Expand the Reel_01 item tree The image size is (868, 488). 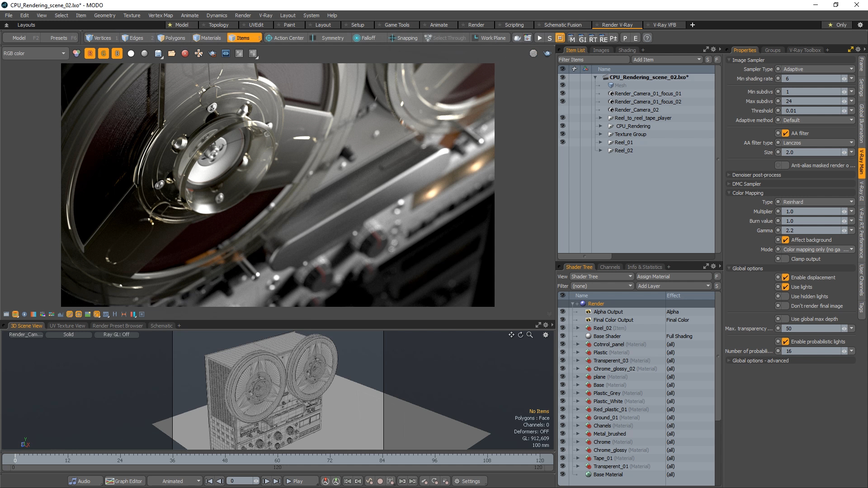click(x=600, y=142)
